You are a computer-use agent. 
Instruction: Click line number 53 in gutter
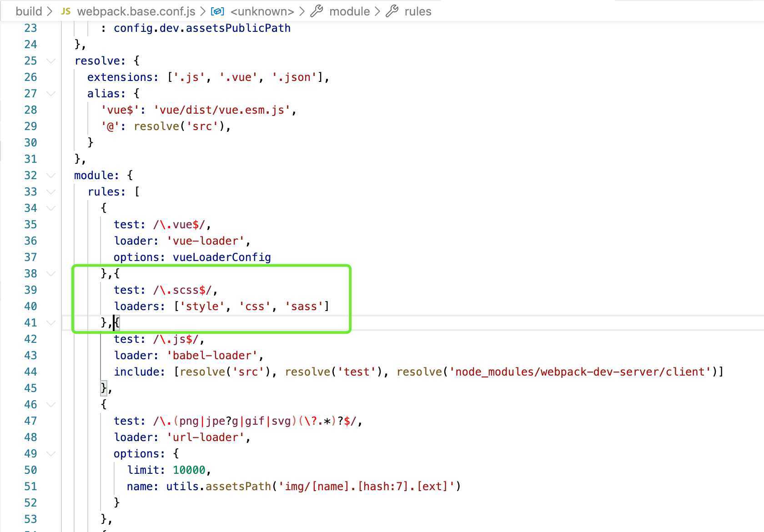click(x=30, y=519)
